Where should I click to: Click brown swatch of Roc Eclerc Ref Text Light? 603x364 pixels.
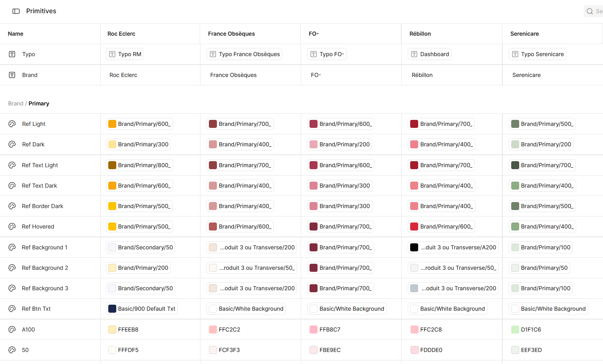[x=112, y=165]
